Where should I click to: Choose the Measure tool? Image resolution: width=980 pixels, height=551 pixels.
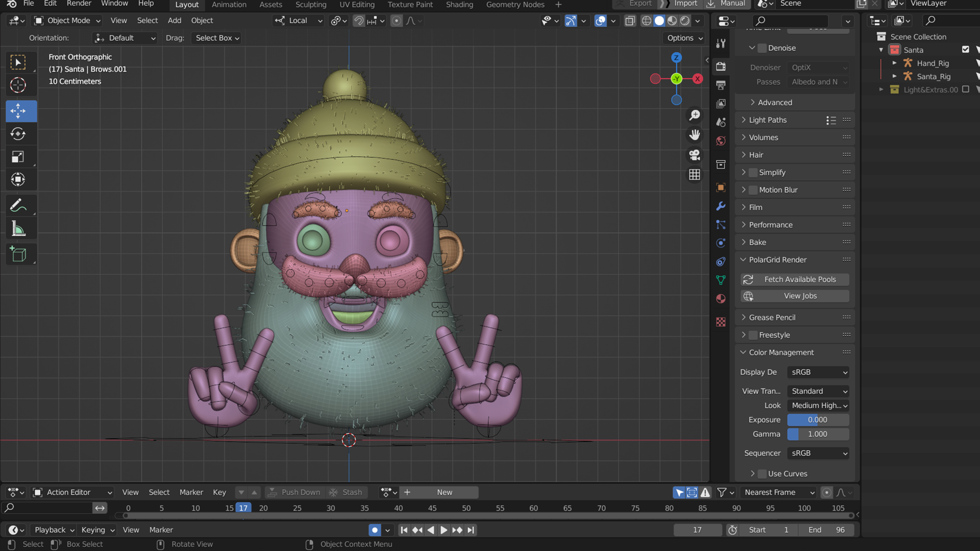18,229
